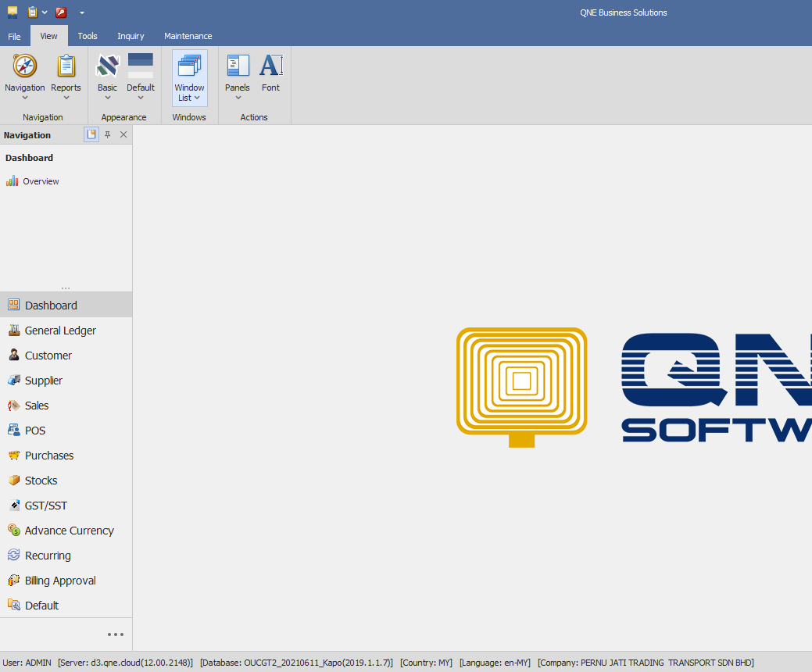The image size is (812, 672).
Task: Open the navigation pane overflow dots menu
Action: [116, 634]
